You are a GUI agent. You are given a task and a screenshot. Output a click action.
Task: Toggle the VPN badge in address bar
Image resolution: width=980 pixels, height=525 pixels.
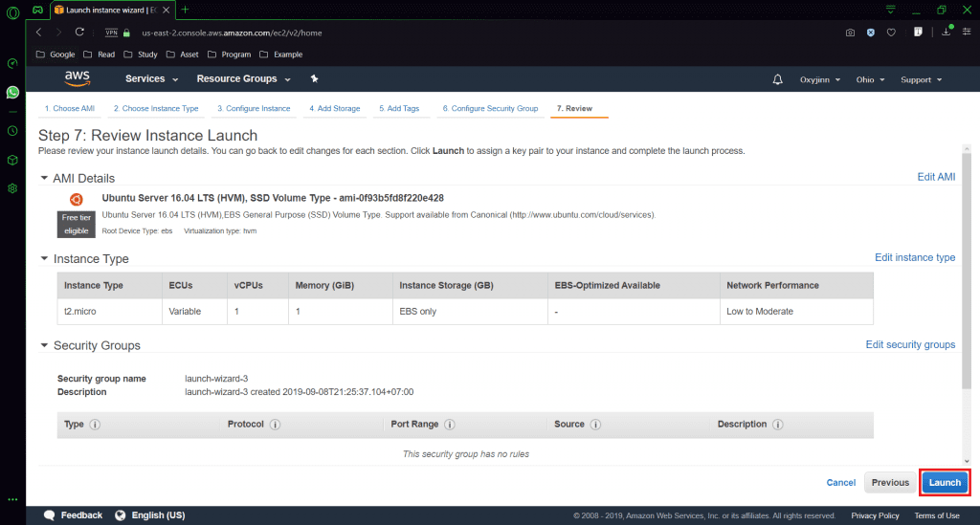[x=111, y=32]
